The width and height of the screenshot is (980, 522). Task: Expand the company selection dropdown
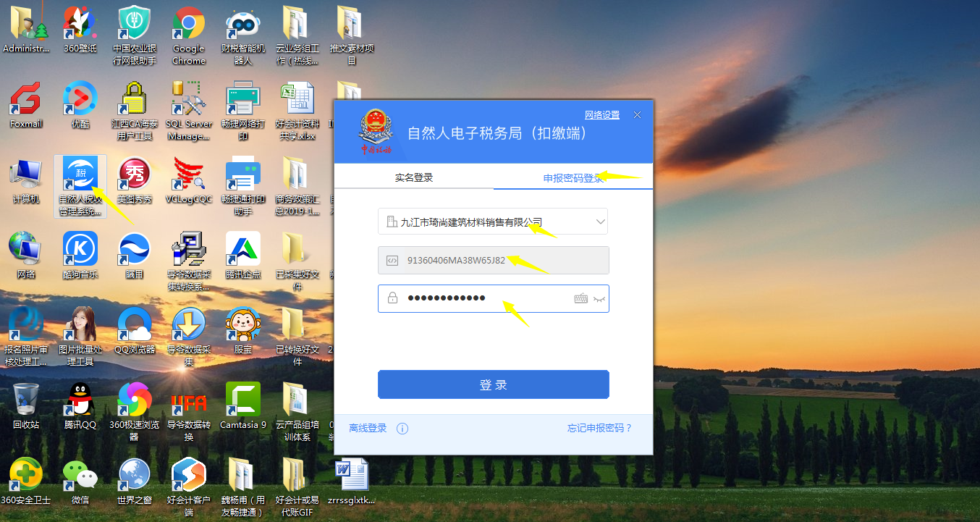tap(598, 222)
